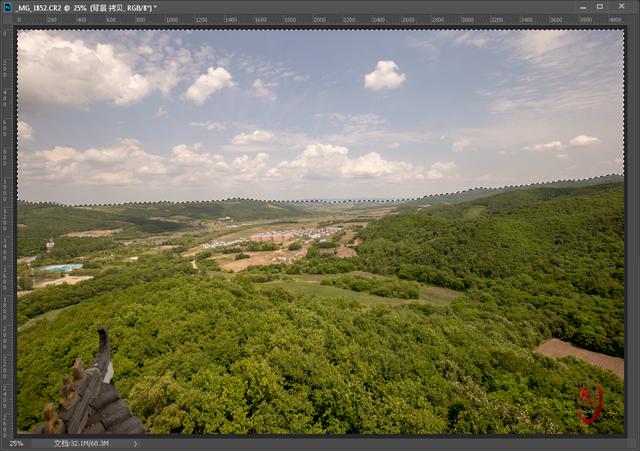This screenshot has height=451, width=640.
Task: Click the 1000 mark on horizontal ruler
Action: 171,20
